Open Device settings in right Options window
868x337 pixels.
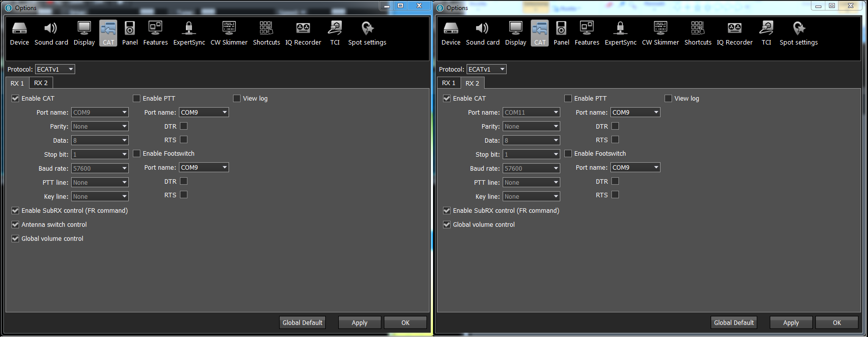coord(451,34)
